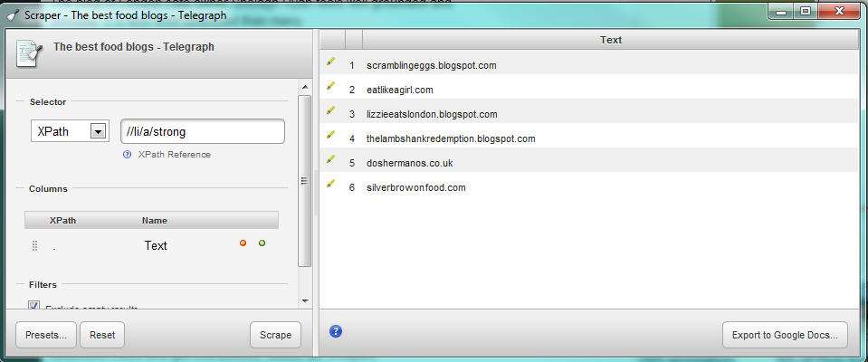868x362 pixels.
Task: Click pencil icon for silverbrowonfood.com row
Action: pos(330,183)
